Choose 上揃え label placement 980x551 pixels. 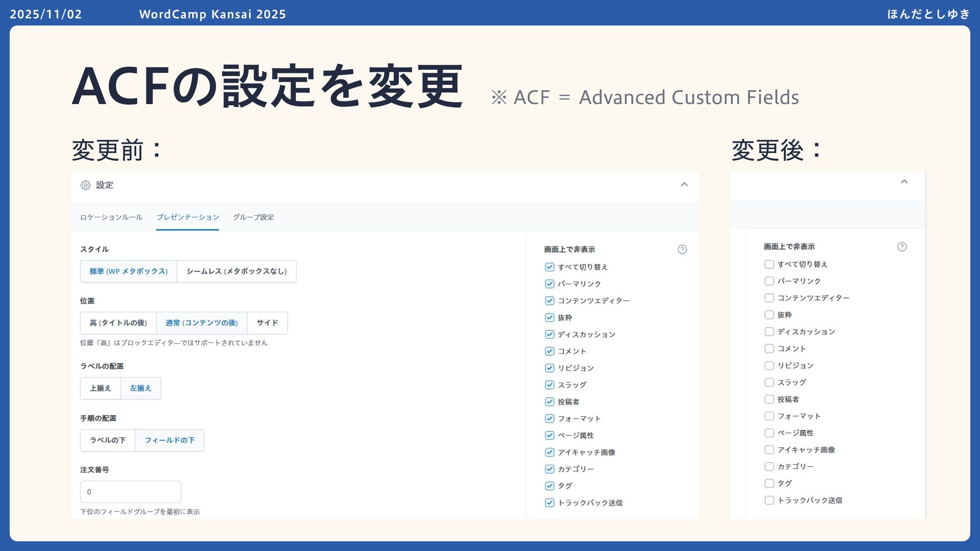pos(101,388)
